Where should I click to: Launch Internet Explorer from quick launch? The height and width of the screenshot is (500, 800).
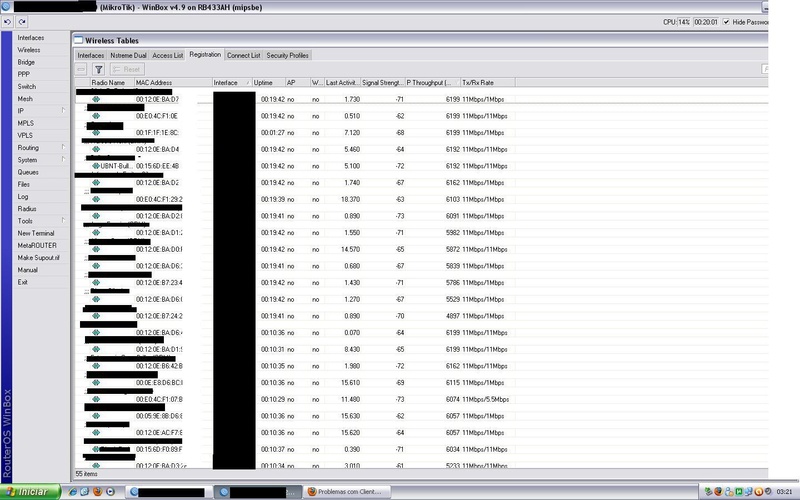pyautogui.click(x=72, y=492)
